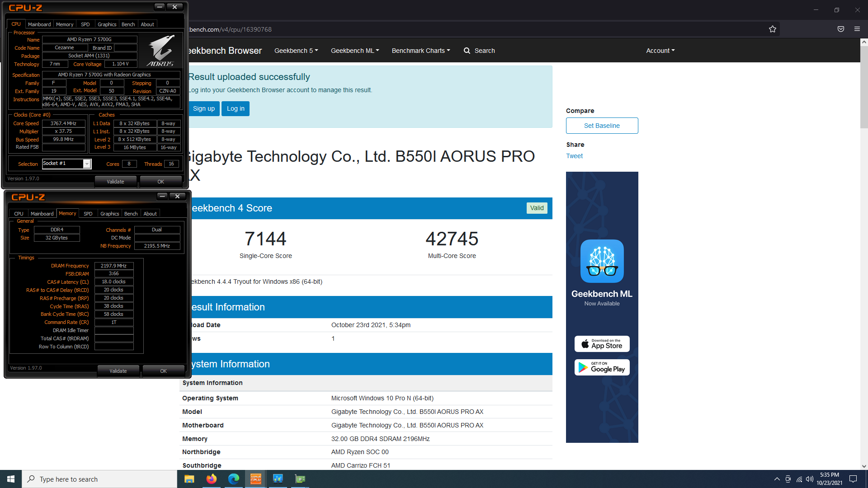This screenshot has height=488, width=868.
Task: Switch to Memory tab in top CPU-Z
Action: (65, 24)
